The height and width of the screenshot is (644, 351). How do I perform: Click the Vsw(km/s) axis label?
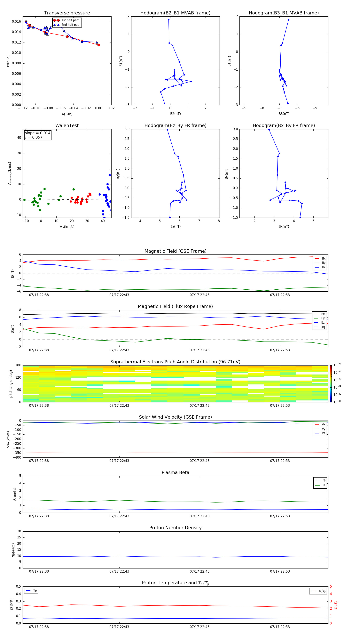pos(8,439)
